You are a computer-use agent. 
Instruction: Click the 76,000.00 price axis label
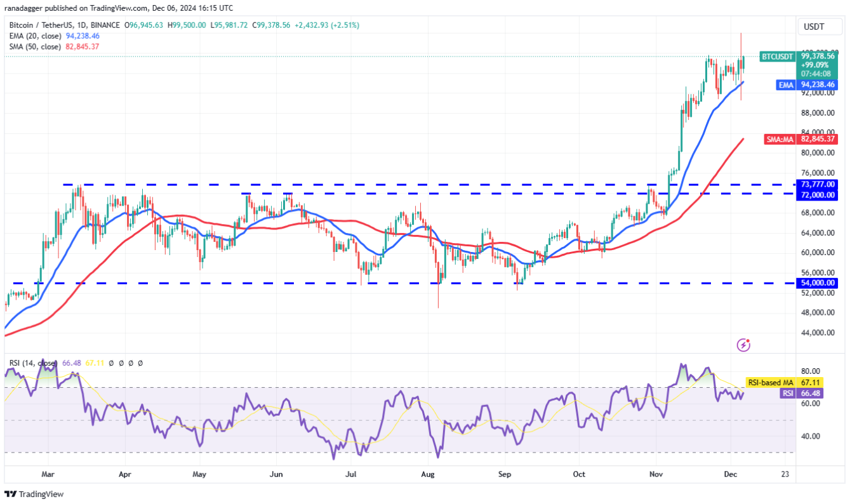pyautogui.click(x=818, y=173)
